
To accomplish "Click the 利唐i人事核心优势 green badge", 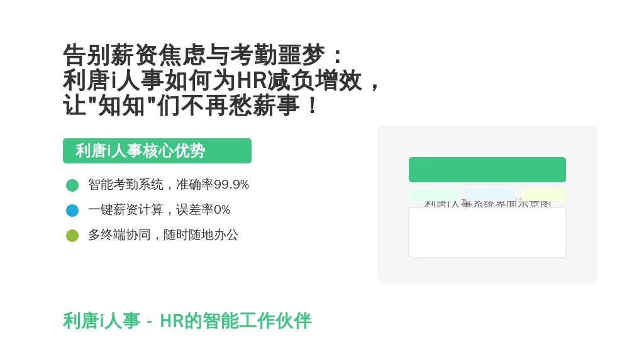I will (157, 151).
